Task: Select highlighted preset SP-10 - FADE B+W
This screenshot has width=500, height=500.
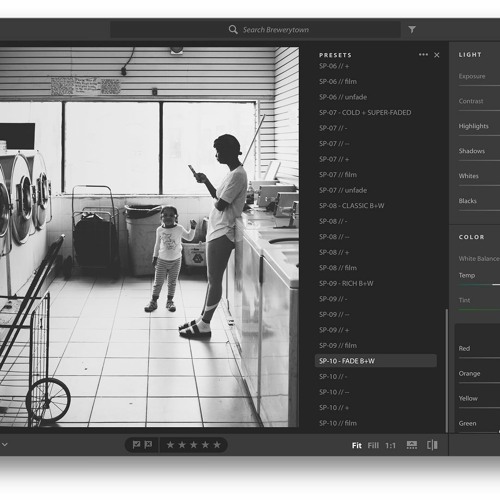Action: pos(376,361)
